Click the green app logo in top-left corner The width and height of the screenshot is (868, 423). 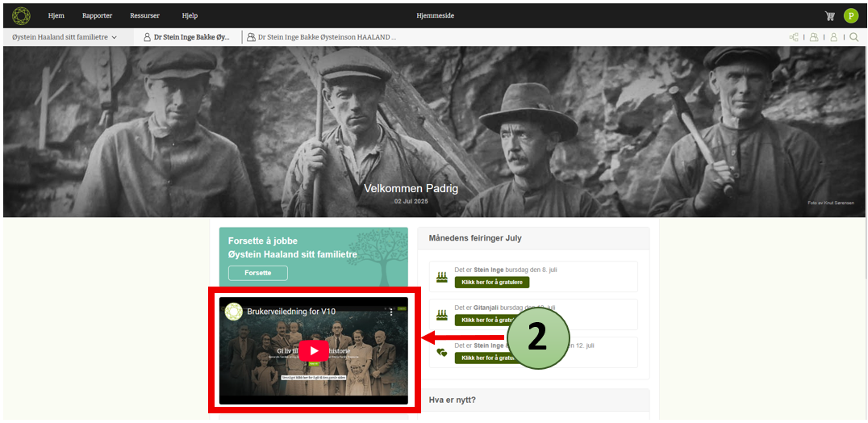coord(21,15)
